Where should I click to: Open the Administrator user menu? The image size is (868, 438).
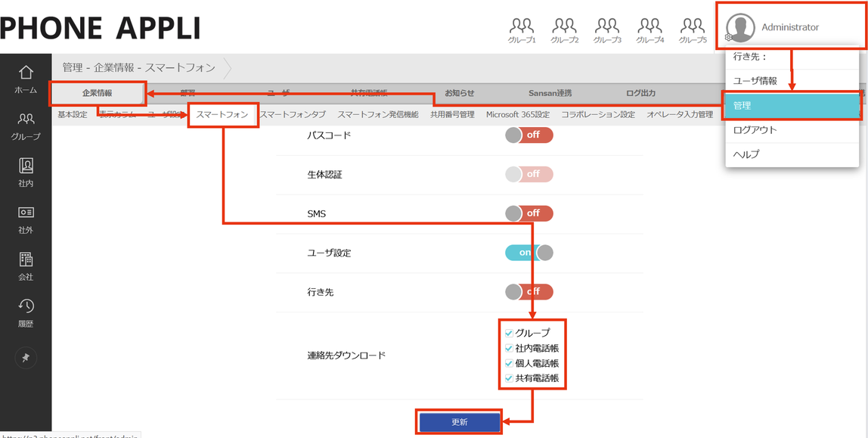790,27
